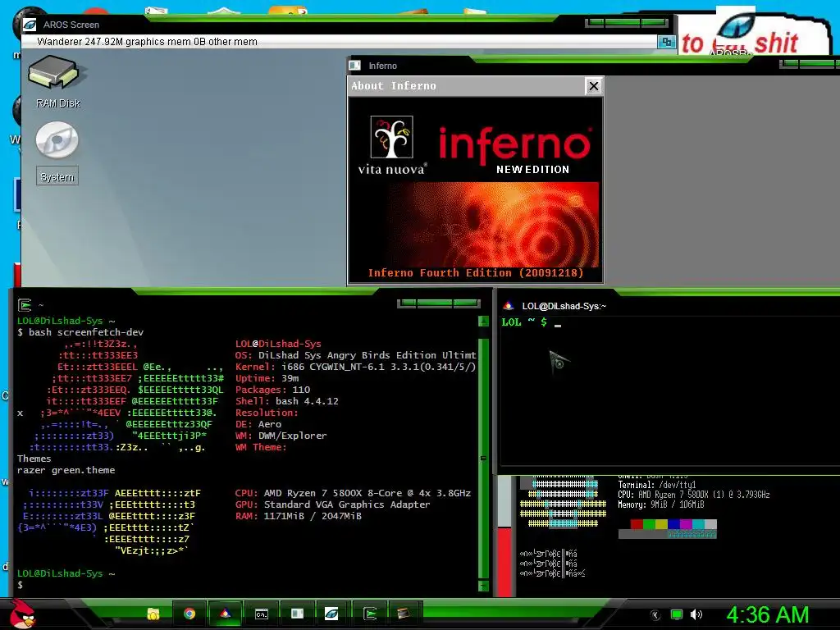Click the Terminal: /dev/tty1 line
840x630 pixels.
657,485
